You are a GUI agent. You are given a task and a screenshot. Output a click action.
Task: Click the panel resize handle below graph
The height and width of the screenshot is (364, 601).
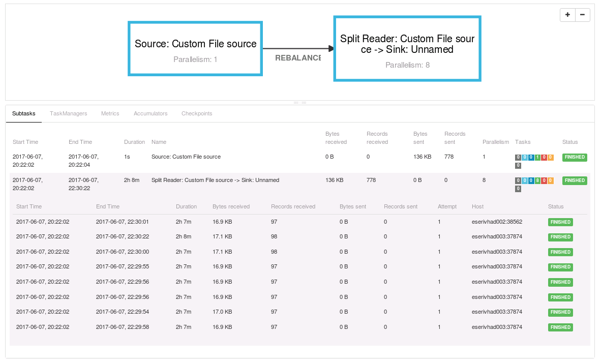point(299,103)
